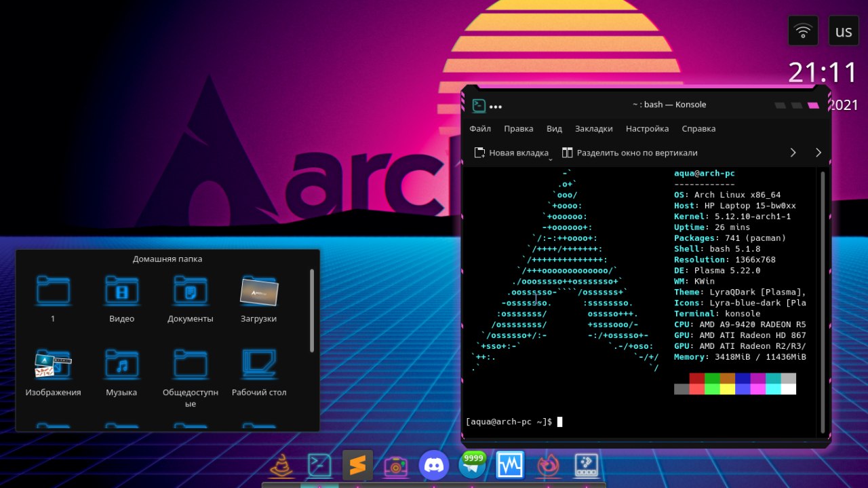Click the orange-brown block in neofetch palette
Viewport: 868px width, 488px height.
click(727, 378)
